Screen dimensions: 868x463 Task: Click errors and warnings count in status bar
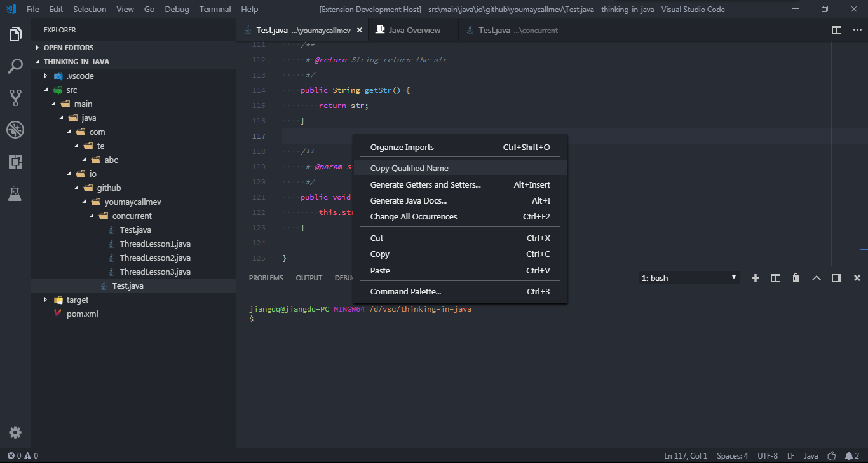point(23,456)
